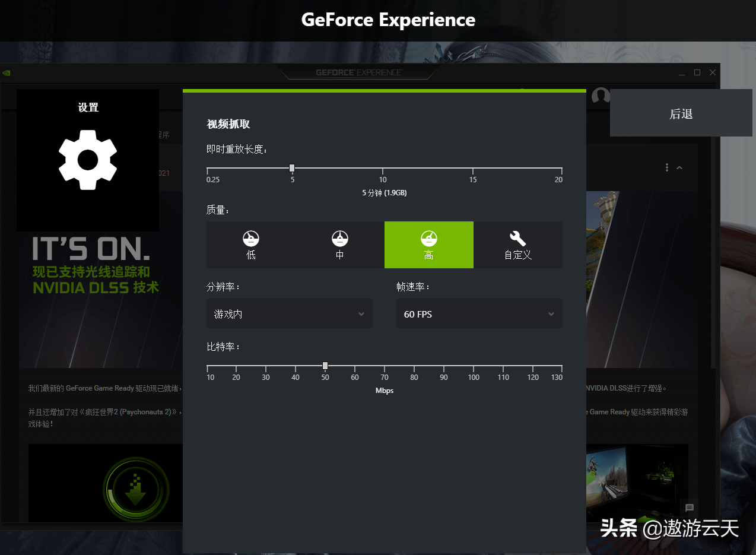The height and width of the screenshot is (555, 756).
Task: Click the bitrate (比特率) slider handle
Action: (325, 366)
